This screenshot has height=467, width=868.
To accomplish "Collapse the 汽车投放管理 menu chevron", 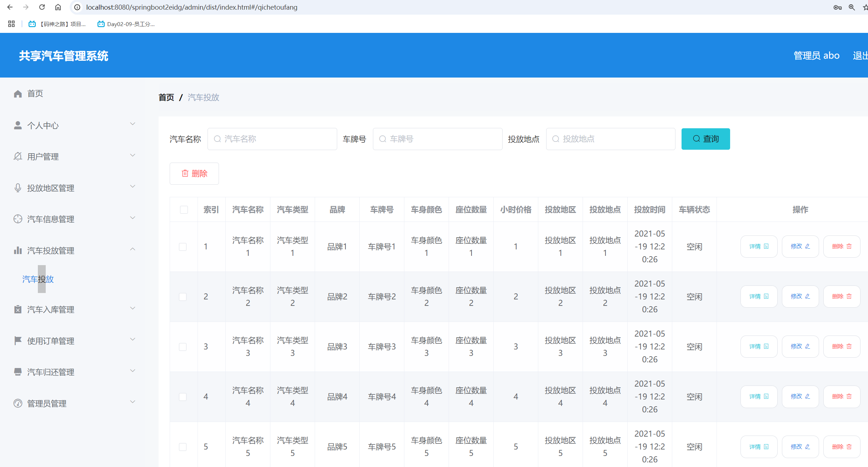I will click(133, 249).
